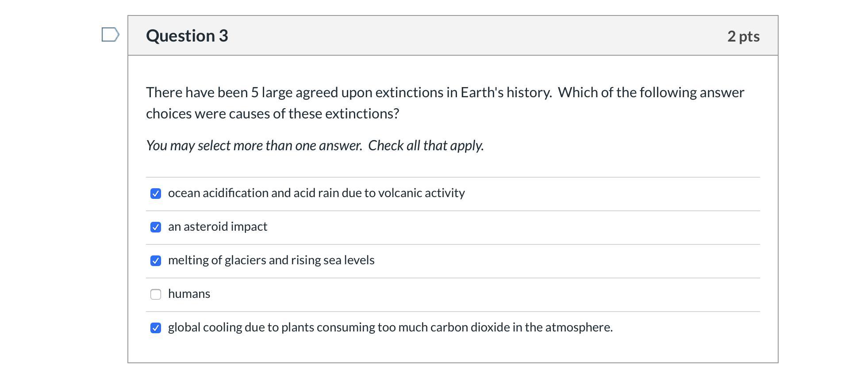Click the italic "Check all that apply." text
The image size is (868, 373).
click(426, 145)
